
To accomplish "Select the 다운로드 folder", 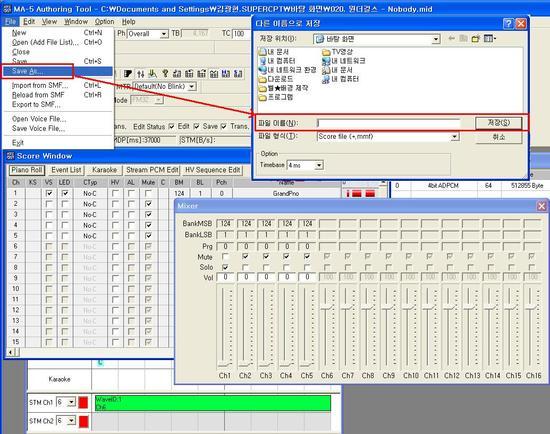I will point(276,79).
